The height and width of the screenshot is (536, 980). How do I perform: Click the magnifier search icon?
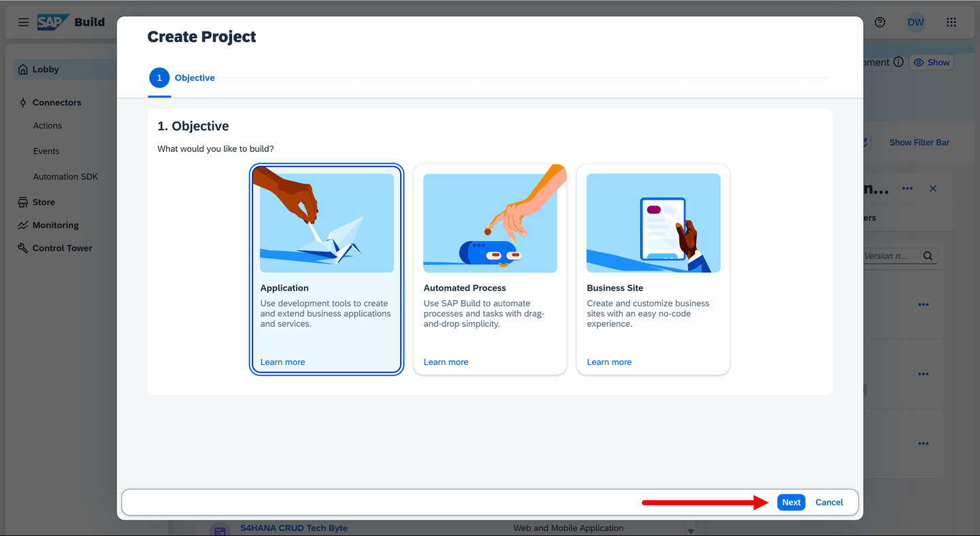click(x=928, y=256)
